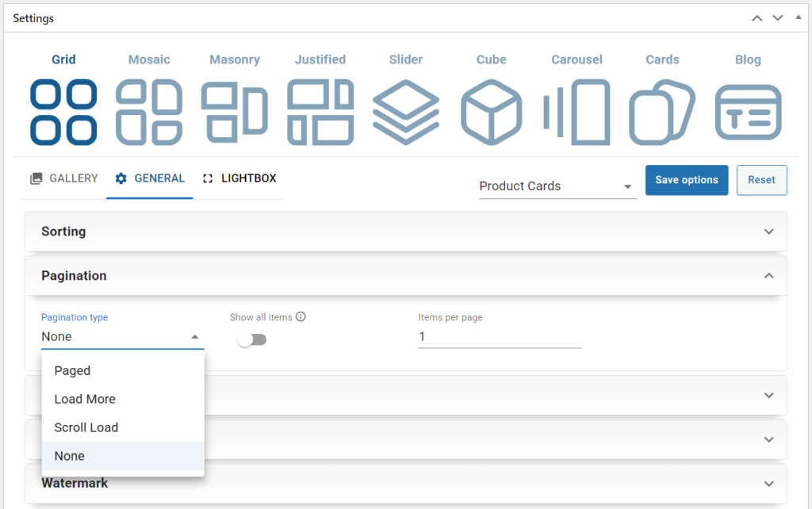Open the Product Cards preset dropdown
Image resolution: width=812 pixels, height=509 pixels.
pyautogui.click(x=557, y=186)
